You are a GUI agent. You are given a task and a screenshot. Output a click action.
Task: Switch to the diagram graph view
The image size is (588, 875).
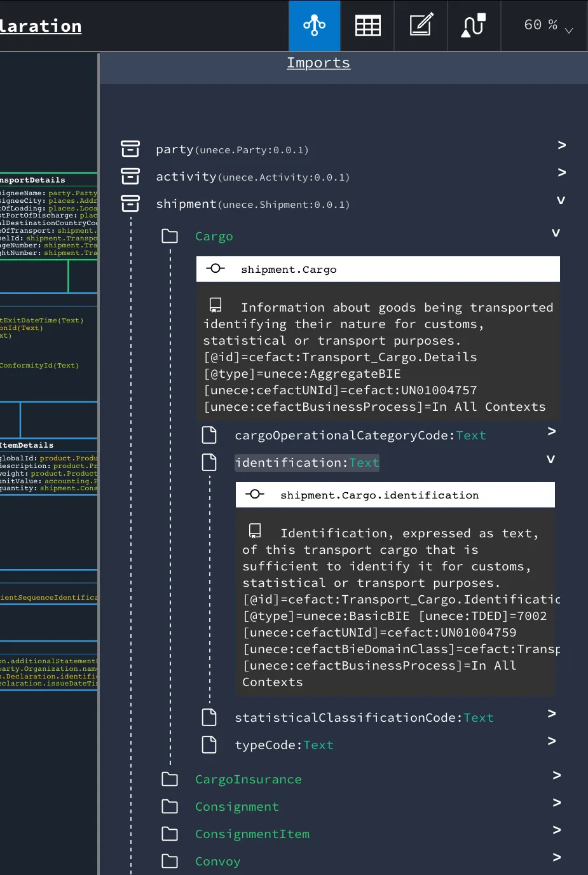pos(315,25)
